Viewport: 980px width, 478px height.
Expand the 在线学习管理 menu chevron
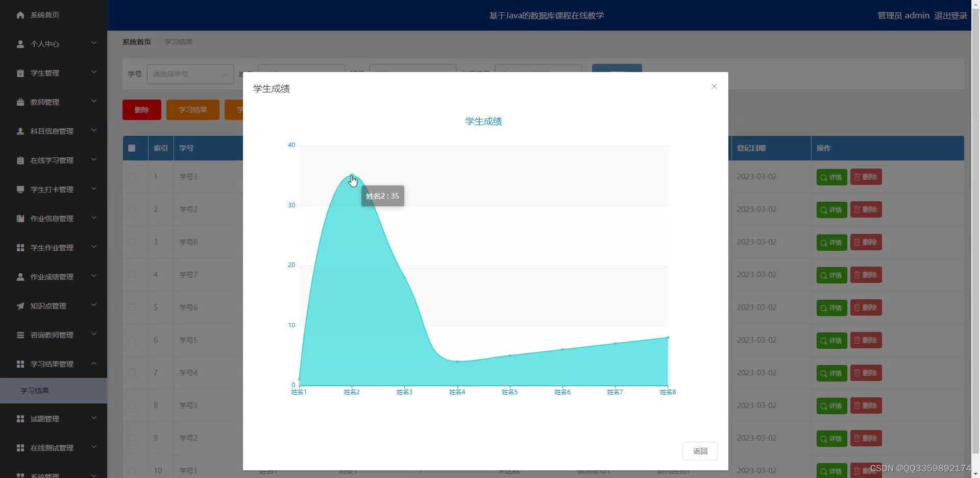[x=94, y=160]
